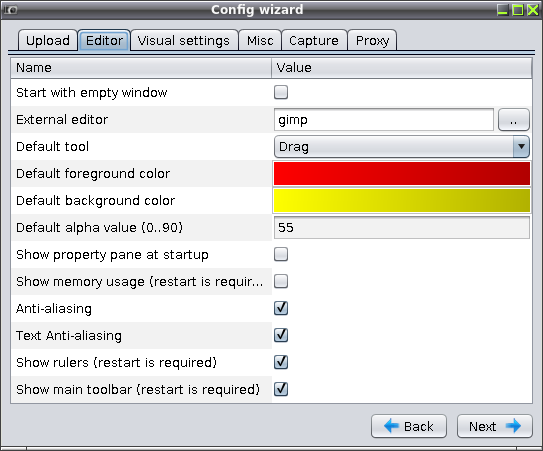Screen dimensions: 543x451
Task: Close the Config wizard window
Action: pos(533,10)
